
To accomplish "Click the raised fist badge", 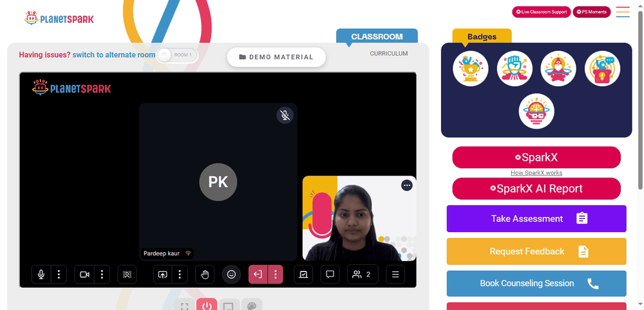I will coord(515,68).
